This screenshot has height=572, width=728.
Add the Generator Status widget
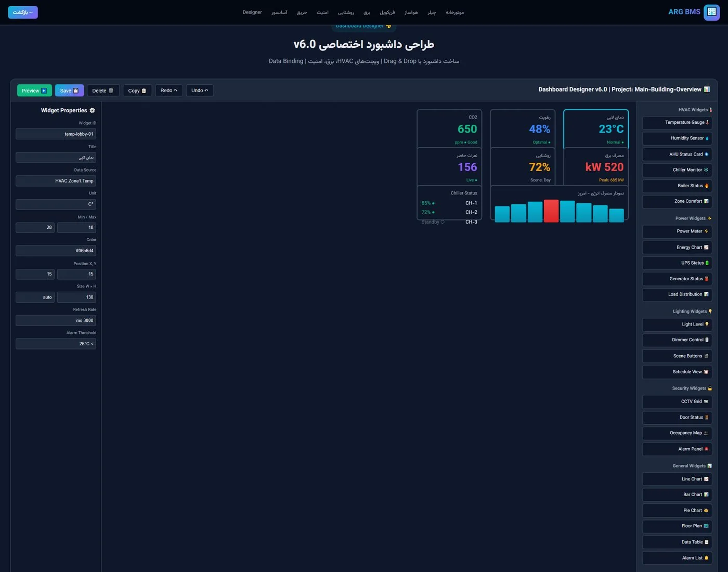coord(677,279)
